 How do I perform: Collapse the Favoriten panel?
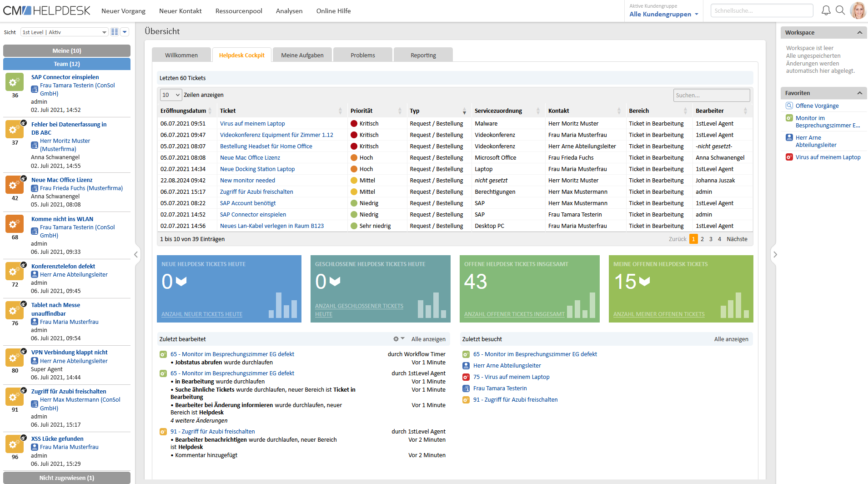tap(860, 93)
